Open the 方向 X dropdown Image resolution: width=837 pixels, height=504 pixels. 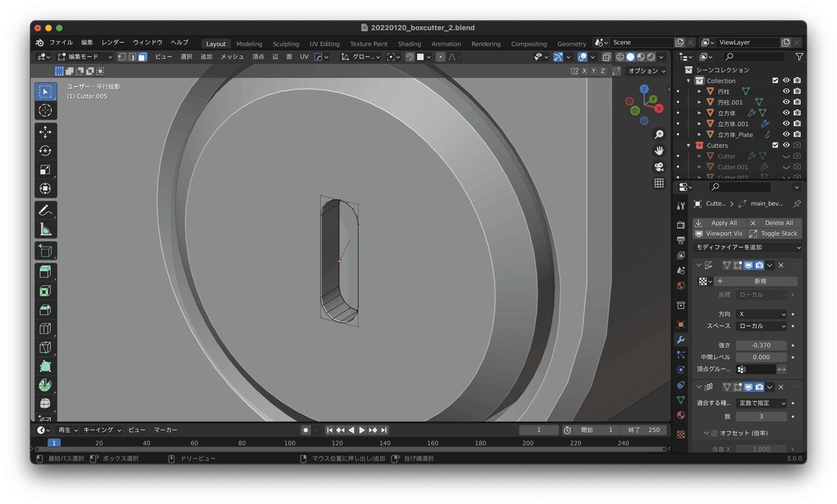tap(761, 314)
